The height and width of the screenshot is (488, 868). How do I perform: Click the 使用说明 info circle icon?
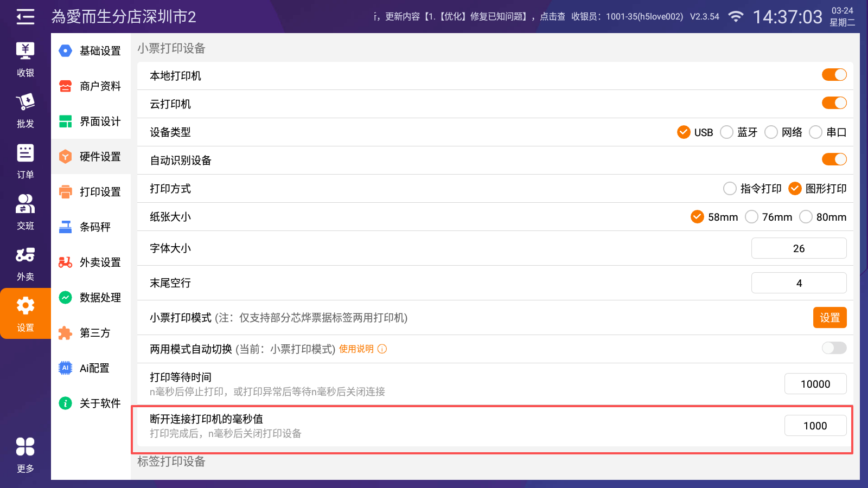pyautogui.click(x=382, y=349)
